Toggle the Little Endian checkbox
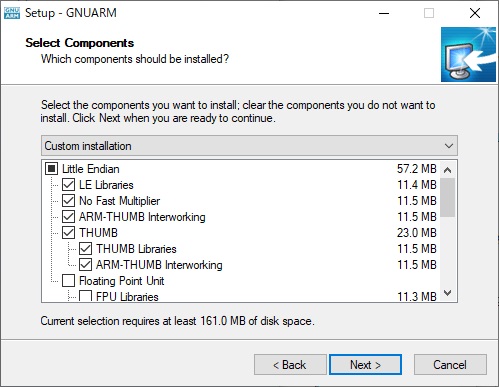Image resolution: width=499 pixels, height=387 pixels. click(51, 169)
